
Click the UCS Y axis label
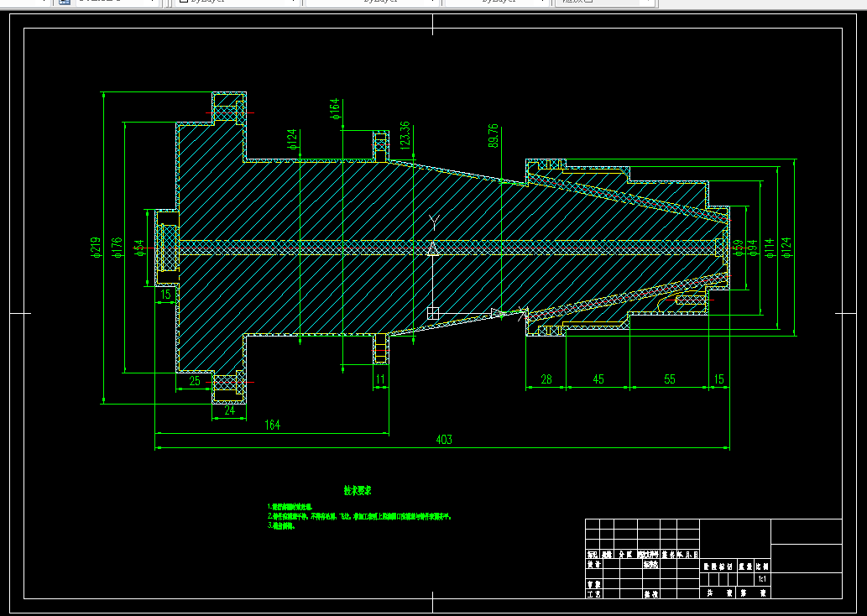click(x=434, y=223)
